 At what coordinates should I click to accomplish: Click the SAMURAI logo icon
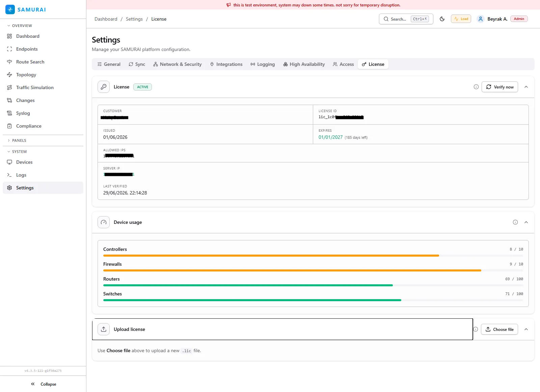10,9
